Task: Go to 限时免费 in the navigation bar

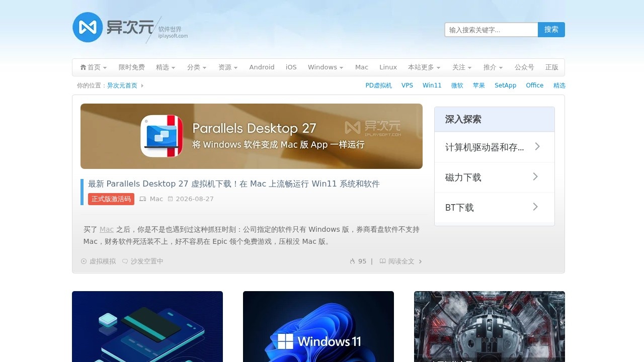Action: pos(132,67)
